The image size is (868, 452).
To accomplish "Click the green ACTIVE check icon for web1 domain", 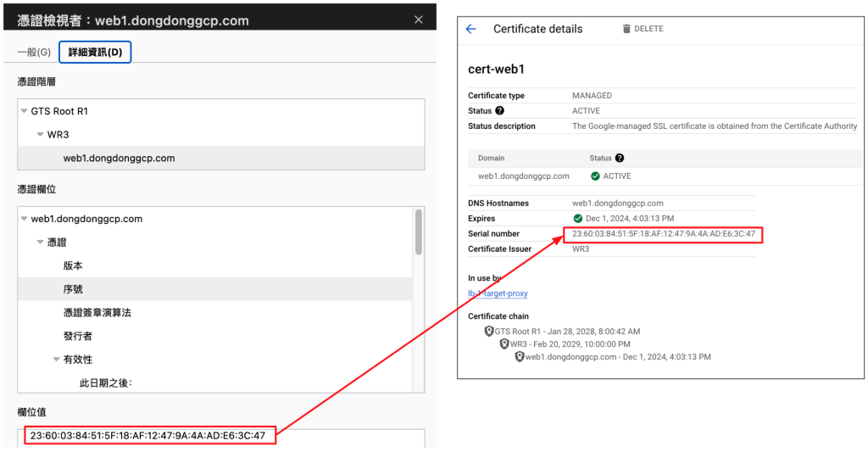I will (x=595, y=176).
